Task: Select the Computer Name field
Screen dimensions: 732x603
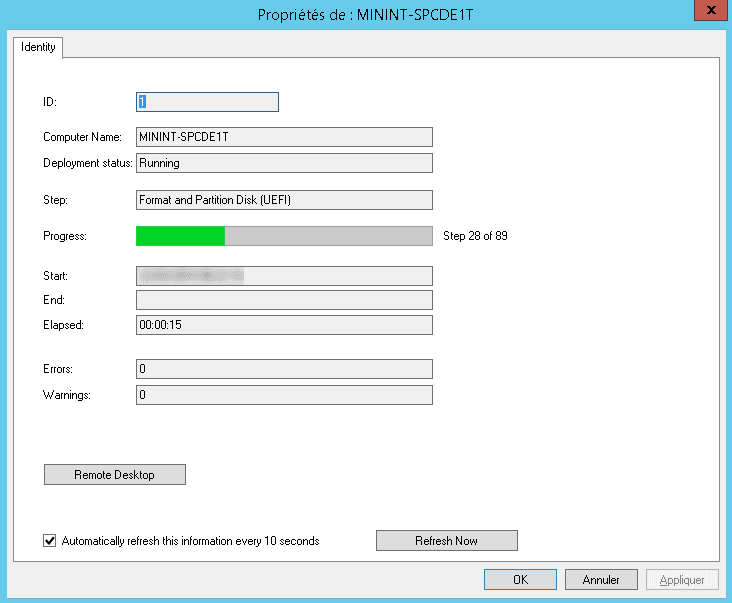Action: pos(284,137)
